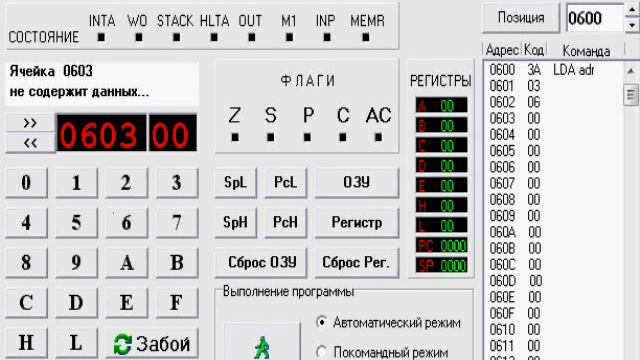Click hex key 0

pos(26,182)
